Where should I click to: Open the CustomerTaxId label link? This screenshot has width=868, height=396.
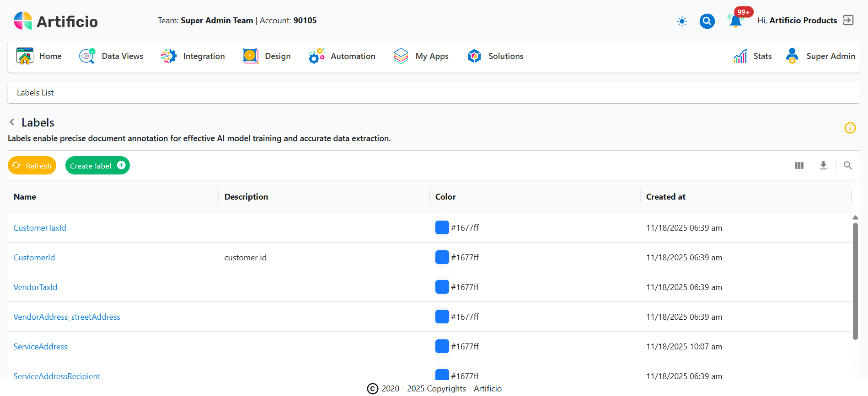(40, 228)
